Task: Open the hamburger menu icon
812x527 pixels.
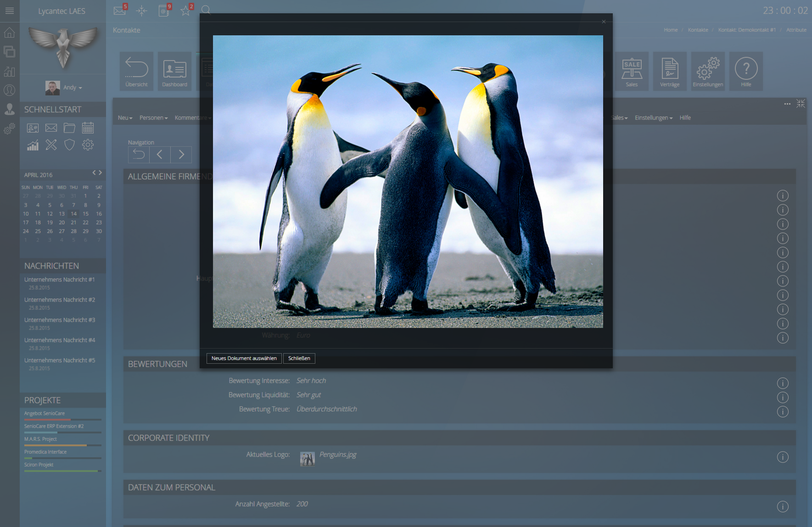Action: pyautogui.click(x=9, y=11)
